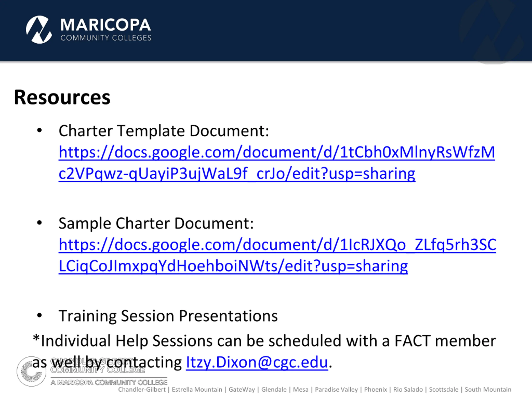The height and width of the screenshot is (399, 532).
Task: Click Chandler-Gilbert in the footer college list
Action: pos(142,390)
